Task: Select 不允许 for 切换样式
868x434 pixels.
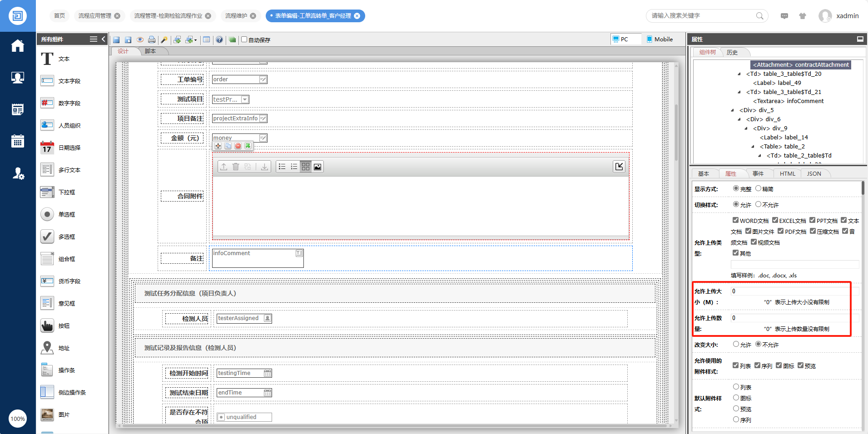Action: tap(758, 204)
